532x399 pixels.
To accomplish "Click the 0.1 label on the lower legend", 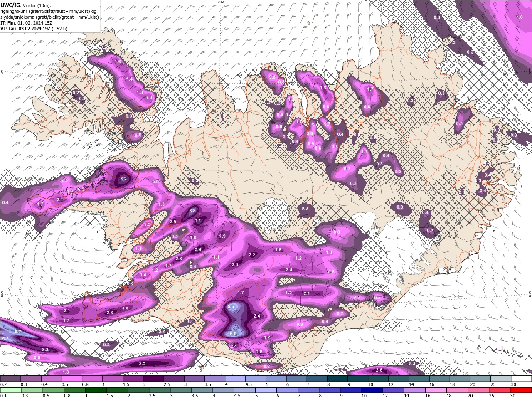I will click(x=3, y=396).
